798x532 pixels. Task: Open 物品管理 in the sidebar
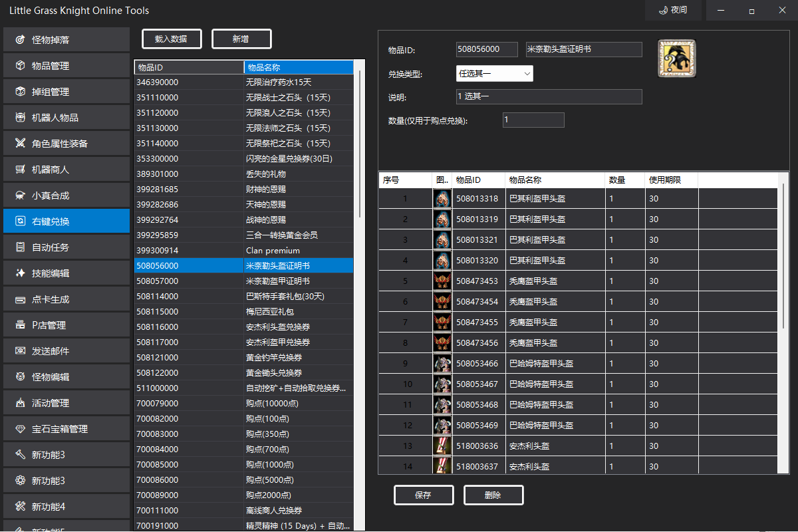tap(66, 66)
